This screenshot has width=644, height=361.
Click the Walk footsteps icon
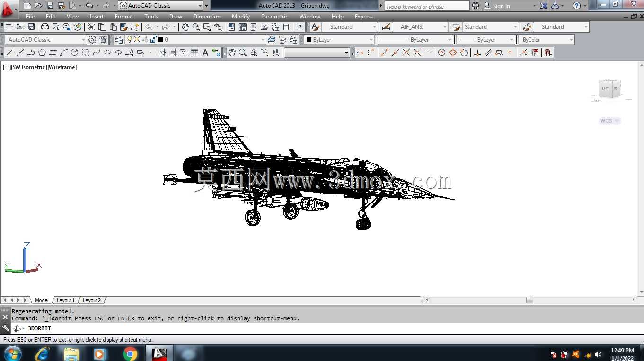[276, 53]
